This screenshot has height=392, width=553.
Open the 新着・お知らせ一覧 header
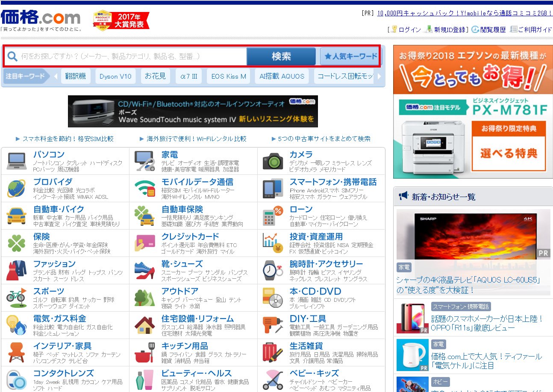coord(443,197)
